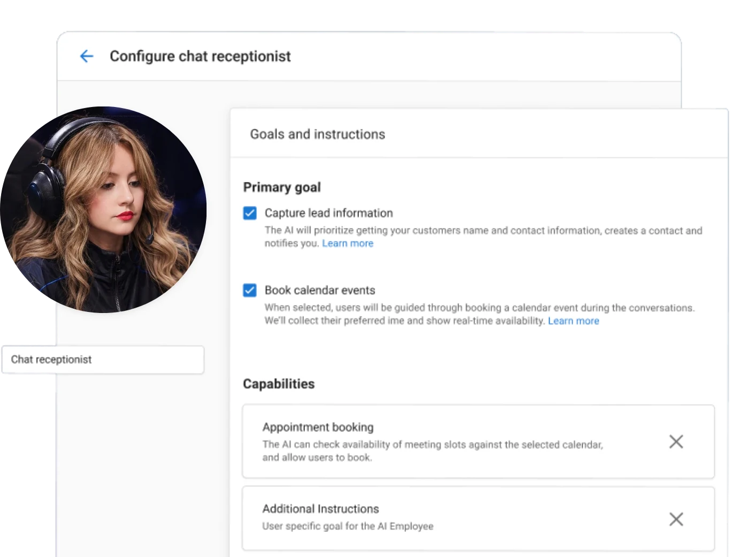Click the Capabilities heading

[279, 384]
